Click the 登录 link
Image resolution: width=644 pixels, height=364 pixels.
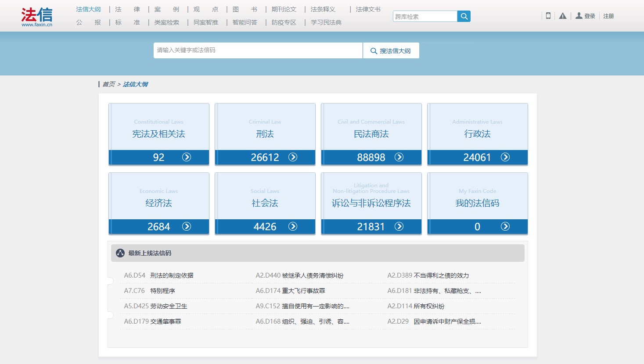click(x=590, y=16)
